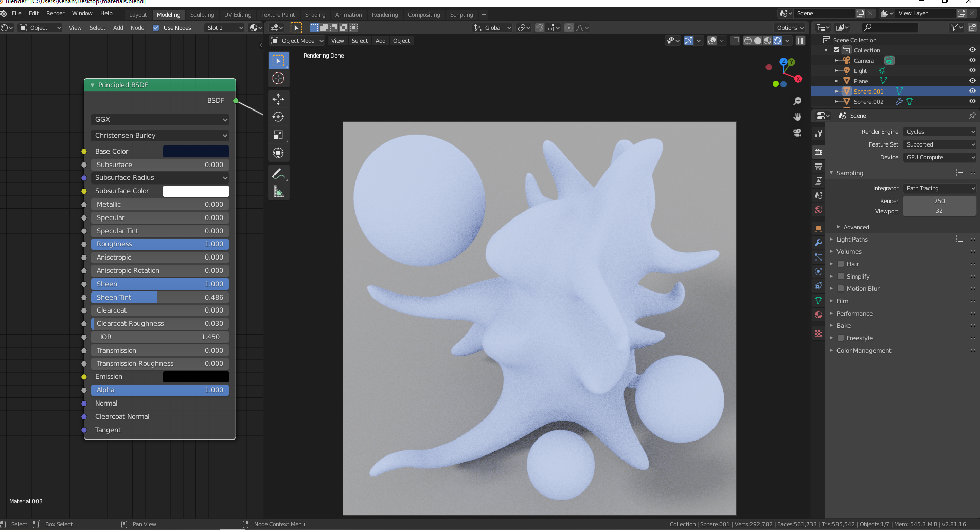Activate the Rotate tool
The width and height of the screenshot is (980, 530).
pos(278,117)
